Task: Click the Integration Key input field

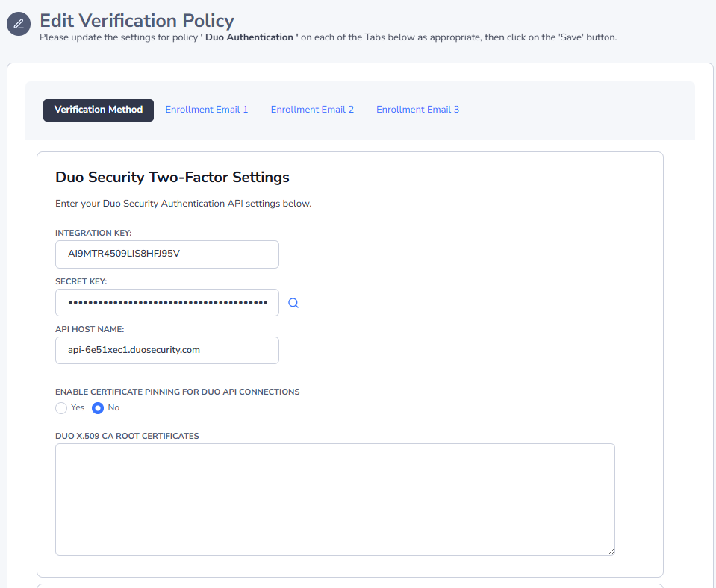Action: (x=167, y=254)
